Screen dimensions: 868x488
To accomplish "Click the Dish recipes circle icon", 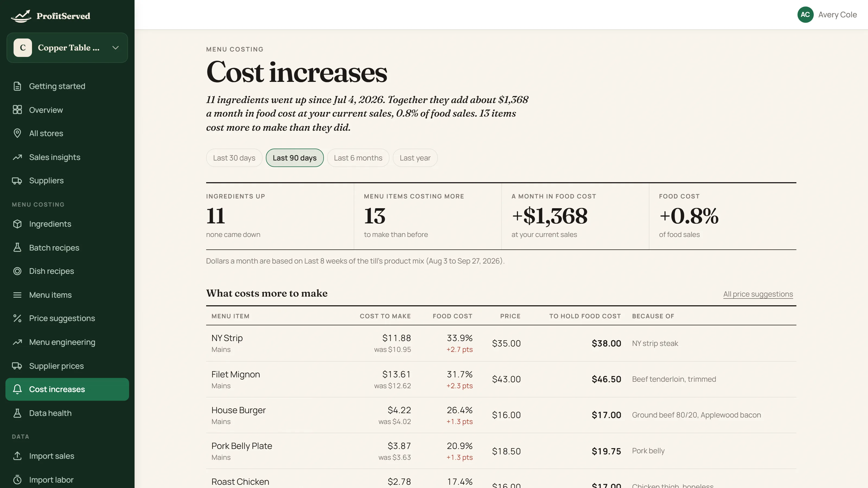I will [x=17, y=271].
